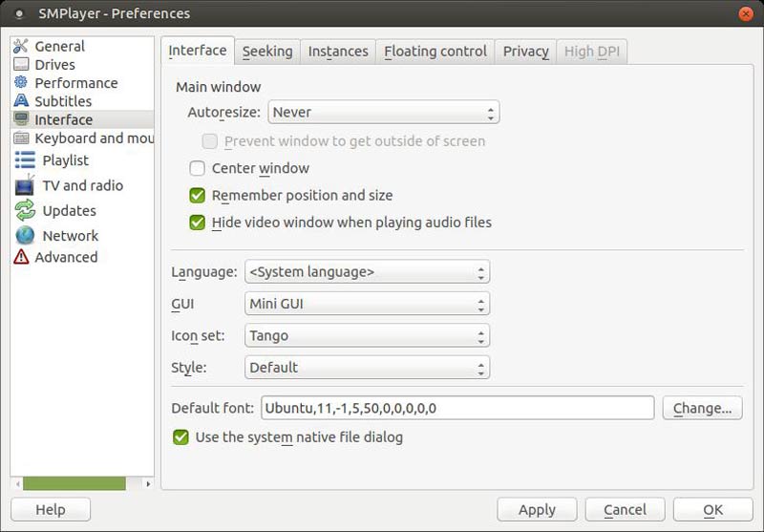Click the Interface monitor icon
764x532 pixels.
click(21, 119)
